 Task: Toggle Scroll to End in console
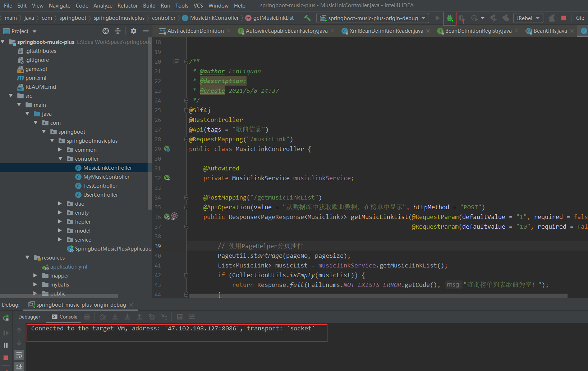pyautogui.click(x=19, y=367)
